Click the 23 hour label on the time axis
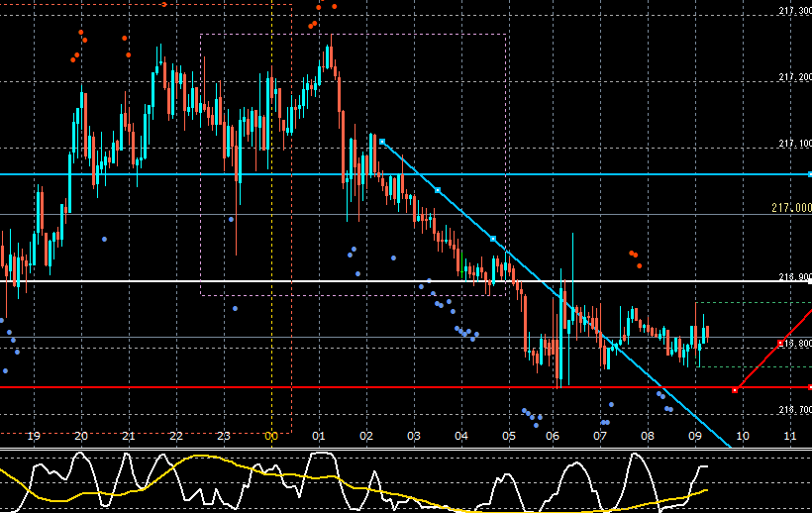812x513 pixels. (223, 436)
